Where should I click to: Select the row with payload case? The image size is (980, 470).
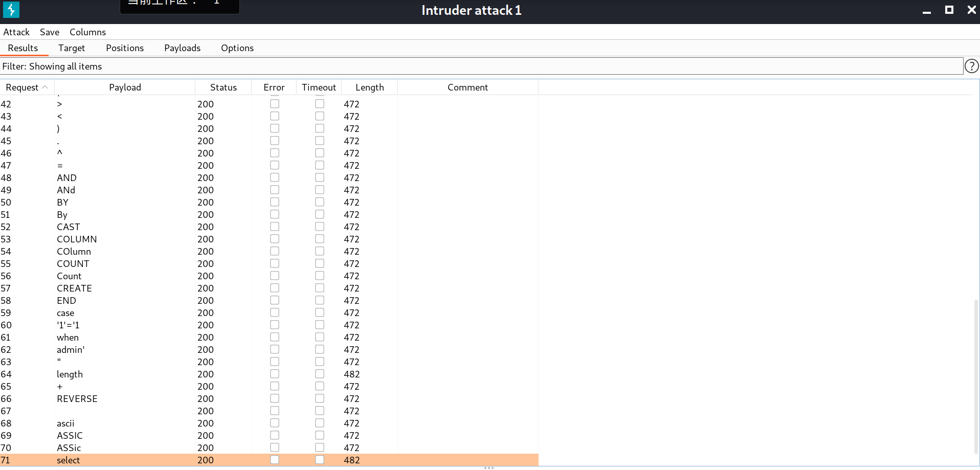point(269,312)
